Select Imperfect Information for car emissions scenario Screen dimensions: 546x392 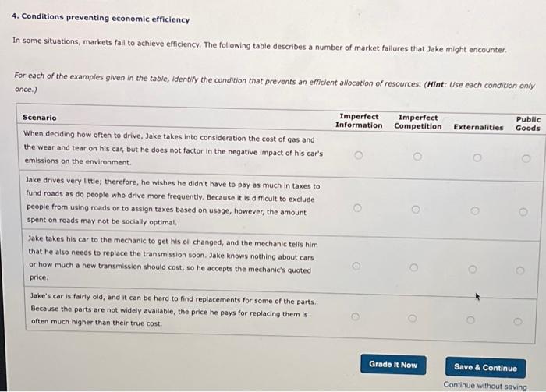click(x=358, y=155)
